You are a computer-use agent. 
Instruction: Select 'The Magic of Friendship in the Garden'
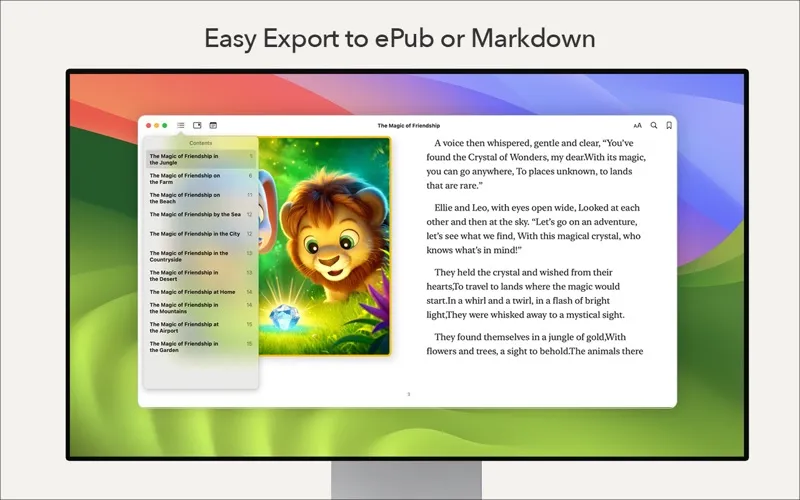pos(201,347)
